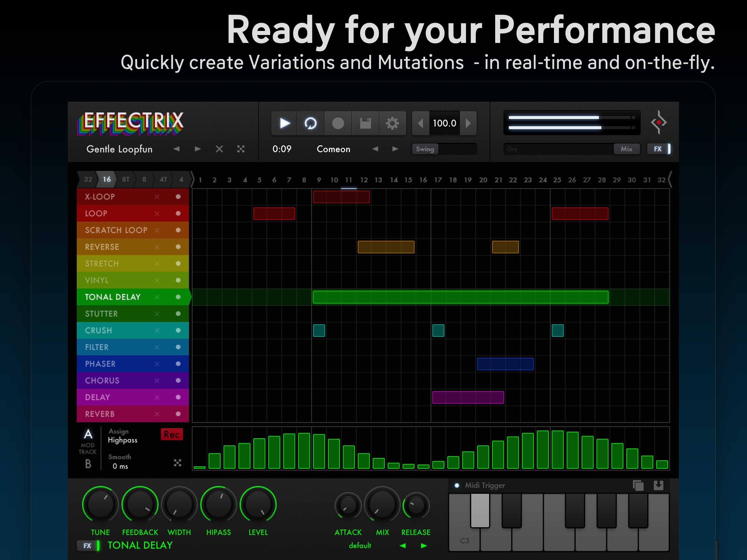Enable the Midi Trigger radio dot

tap(457, 485)
